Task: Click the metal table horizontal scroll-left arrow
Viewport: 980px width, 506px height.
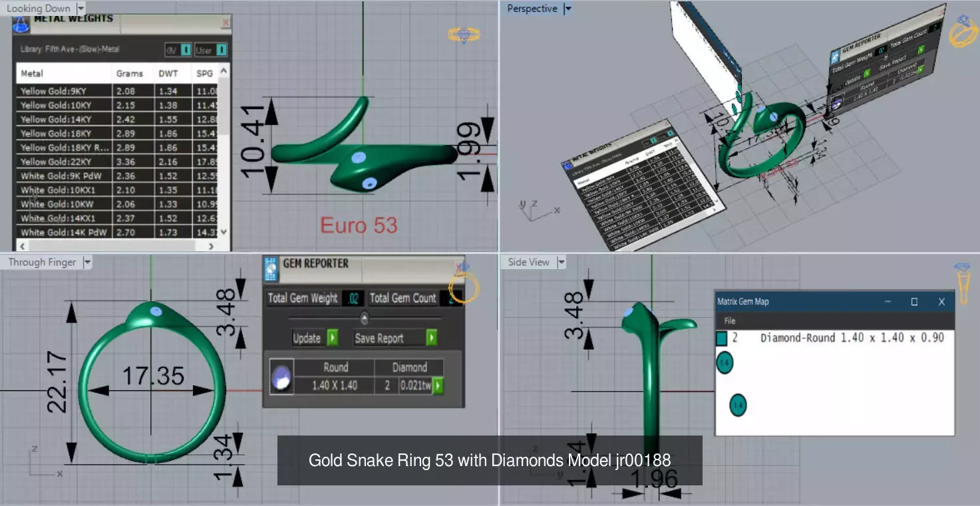Action: (23, 245)
